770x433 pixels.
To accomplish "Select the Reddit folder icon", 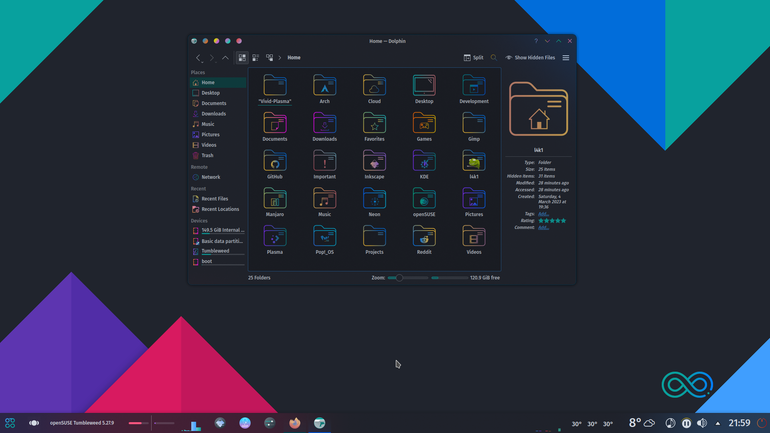I will [424, 236].
